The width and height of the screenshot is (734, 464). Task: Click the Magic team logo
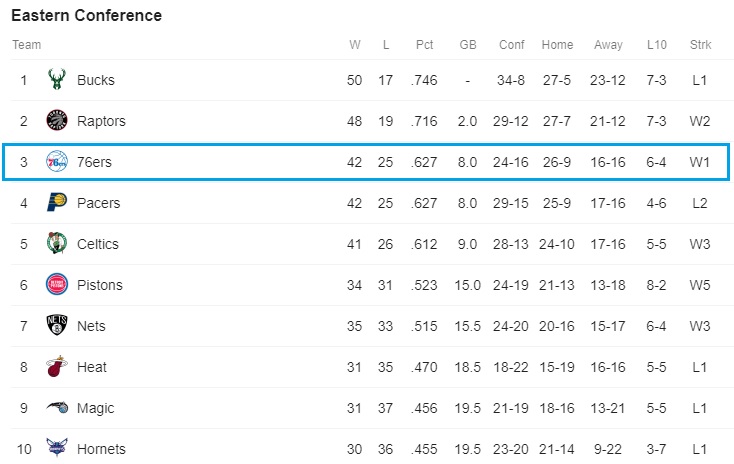click(57, 408)
